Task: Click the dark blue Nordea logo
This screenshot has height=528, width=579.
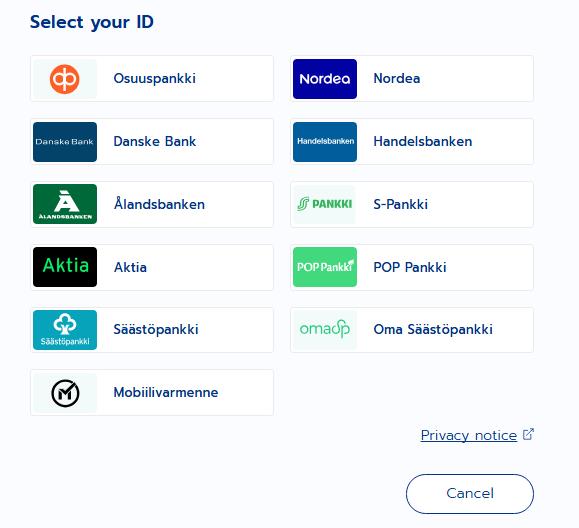Action: [x=325, y=79]
